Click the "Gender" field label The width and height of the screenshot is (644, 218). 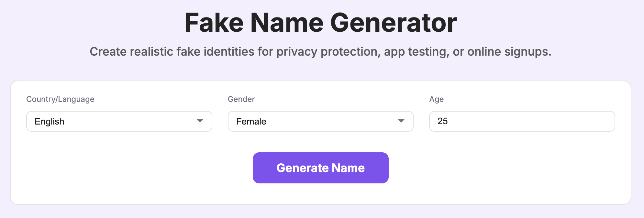tap(241, 99)
